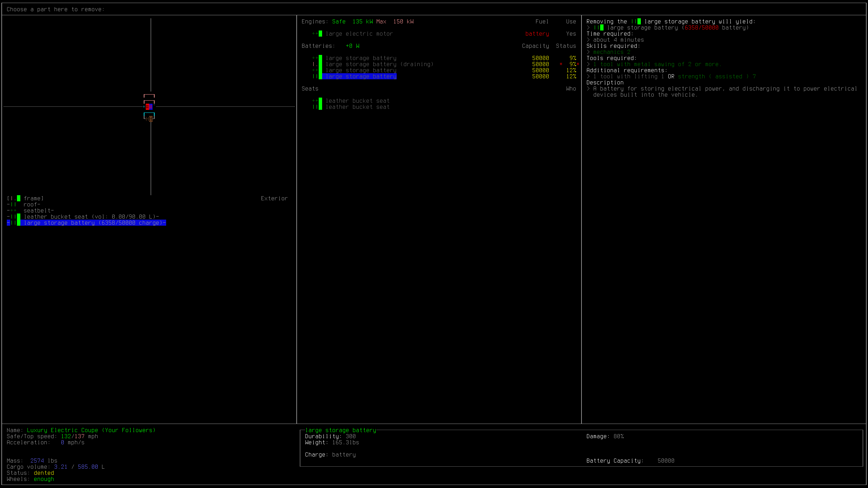This screenshot has height=488, width=868.
Task: Click red draining asterisk beside second battery
Action: (x=561, y=64)
